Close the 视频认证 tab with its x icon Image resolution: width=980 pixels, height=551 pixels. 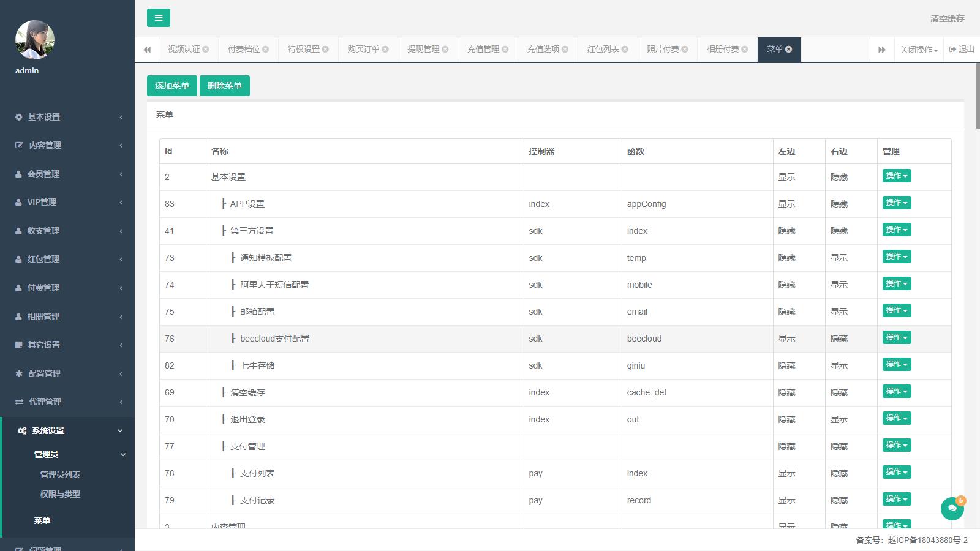(x=206, y=50)
